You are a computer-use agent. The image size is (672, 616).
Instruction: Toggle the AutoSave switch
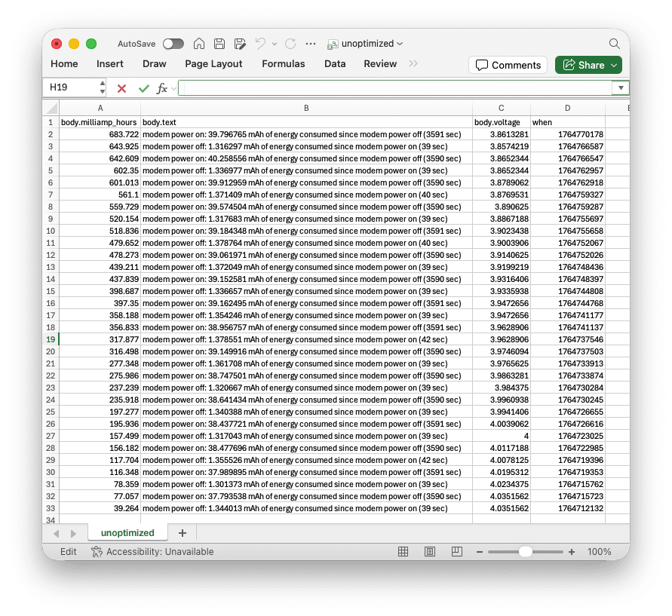tap(173, 44)
